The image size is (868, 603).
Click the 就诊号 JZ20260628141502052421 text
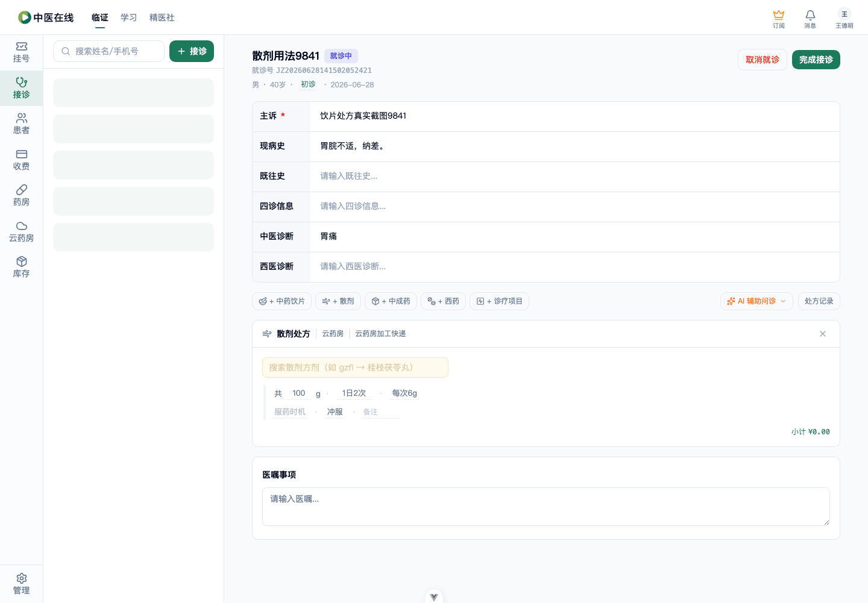[312, 70]
